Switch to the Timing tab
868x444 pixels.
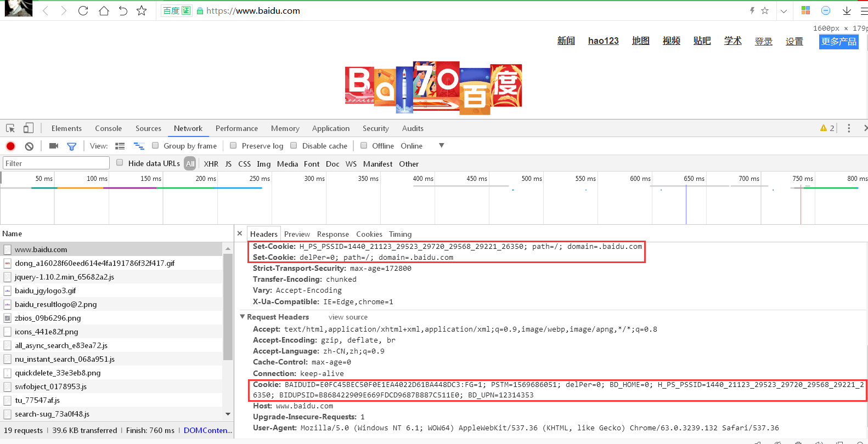400,234
